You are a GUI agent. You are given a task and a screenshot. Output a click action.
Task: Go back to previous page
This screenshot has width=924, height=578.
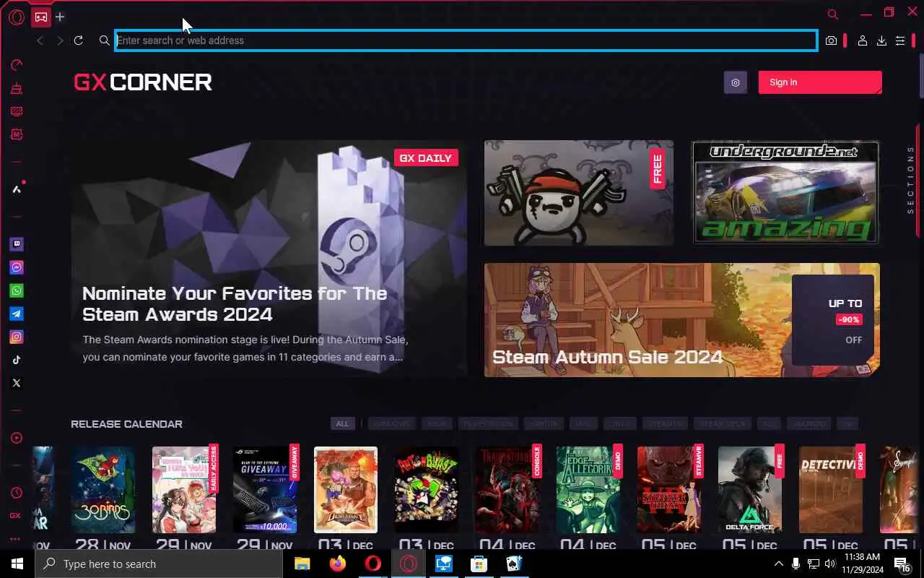coord(40,40)
